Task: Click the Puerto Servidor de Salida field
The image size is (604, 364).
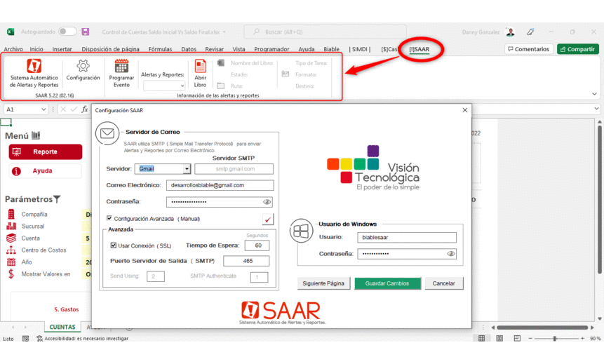Action: pyautogui.click(x=246, y=261)
